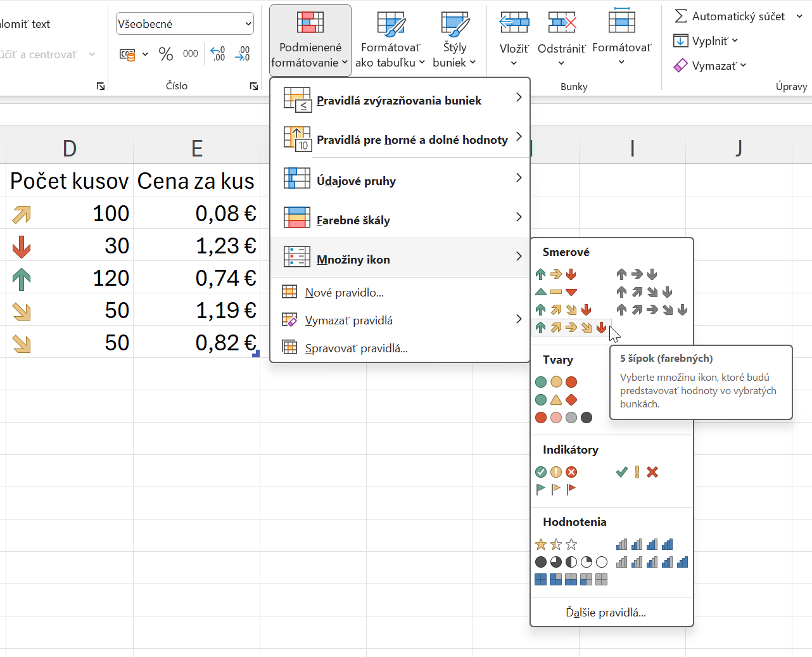Select red to black circles set
This screenshot has height=657, width=812.
pyautogui.click(x=563, y=418)
